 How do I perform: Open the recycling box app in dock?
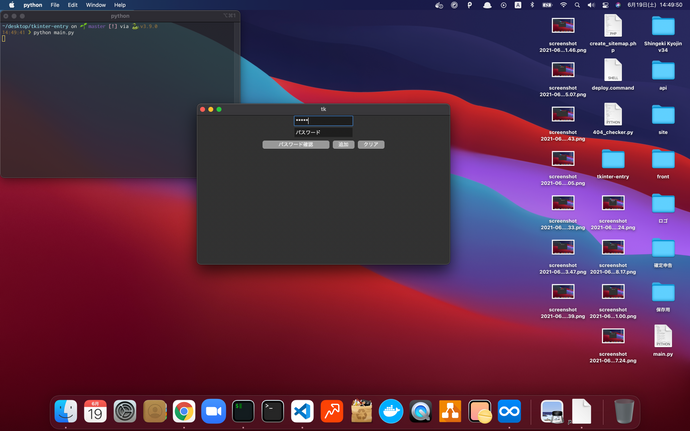(361, 411)
